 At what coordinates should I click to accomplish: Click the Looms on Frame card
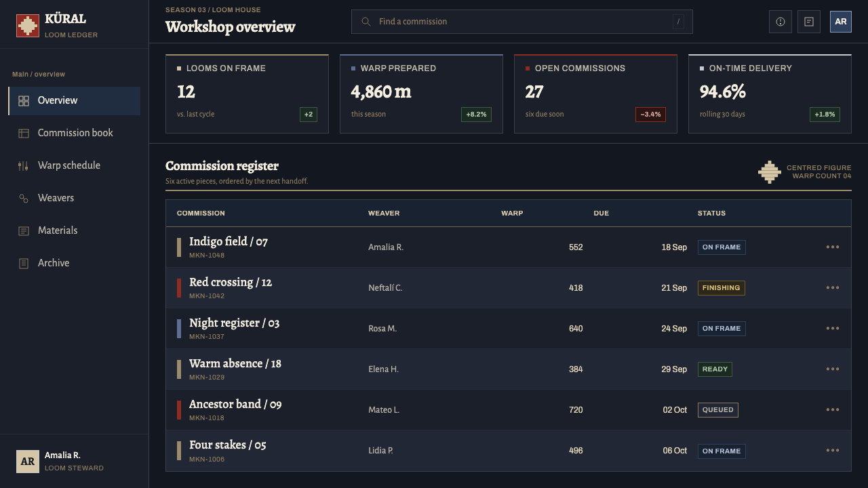(248, 94)
